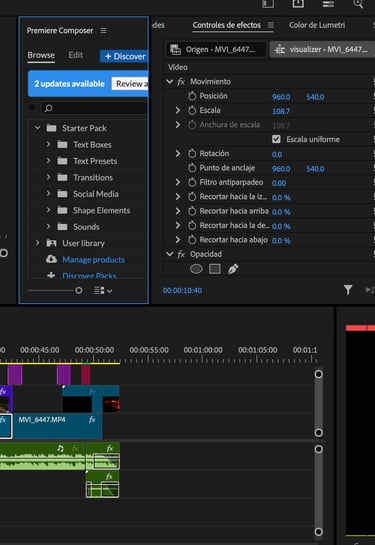This screenshot has width=375, height=545.
Task: Open Controles de efectos panel menu
Action: 271,25
